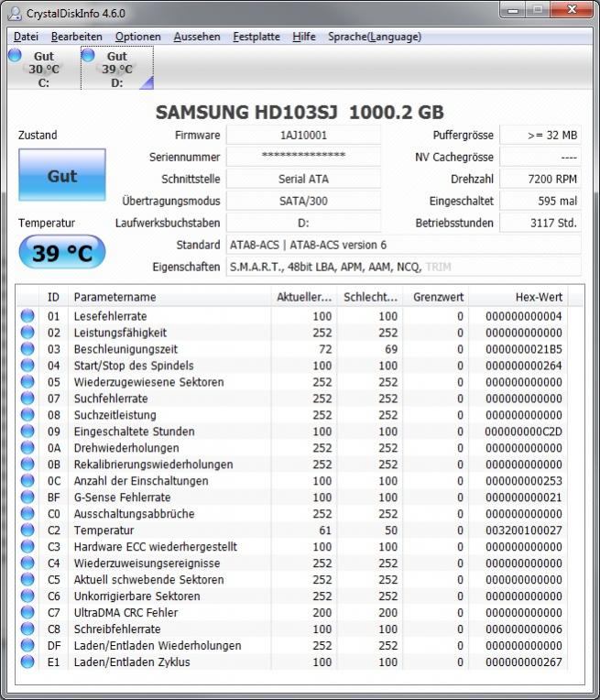
Task: Click status orb beside Unkorrigierbare Sektoren
Action: coord(27,596)
